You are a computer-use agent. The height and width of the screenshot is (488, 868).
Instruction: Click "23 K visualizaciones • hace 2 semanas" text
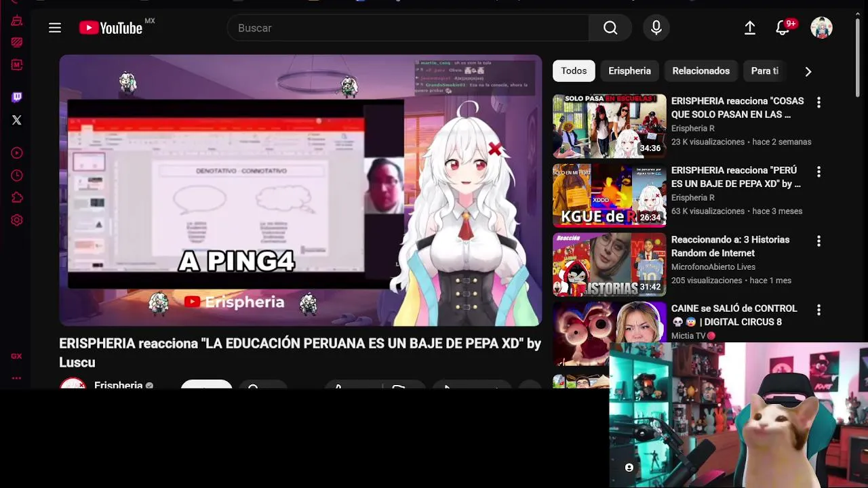tap(741, 142)
